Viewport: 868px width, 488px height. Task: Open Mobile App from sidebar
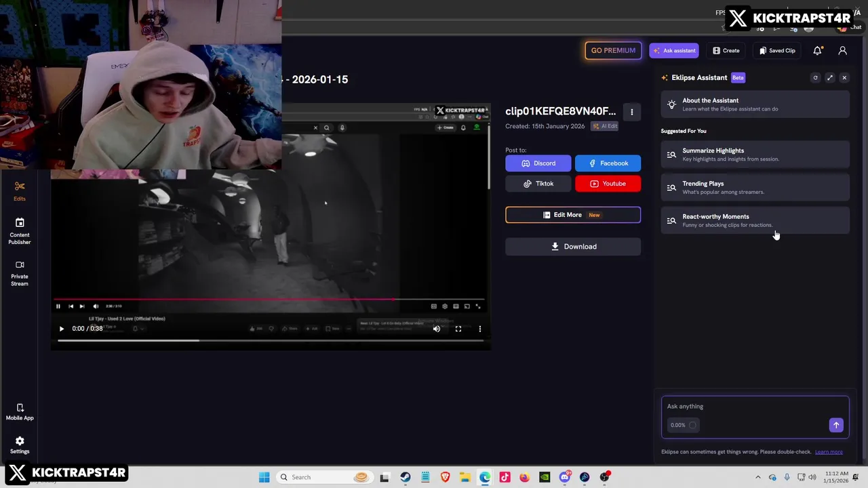click(x=20, y=411)
